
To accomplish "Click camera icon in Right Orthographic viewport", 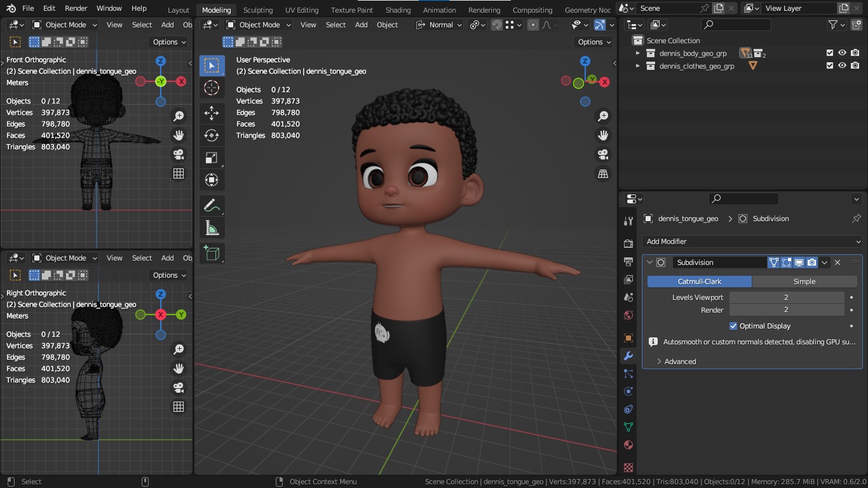I will [x=179, y=388].
